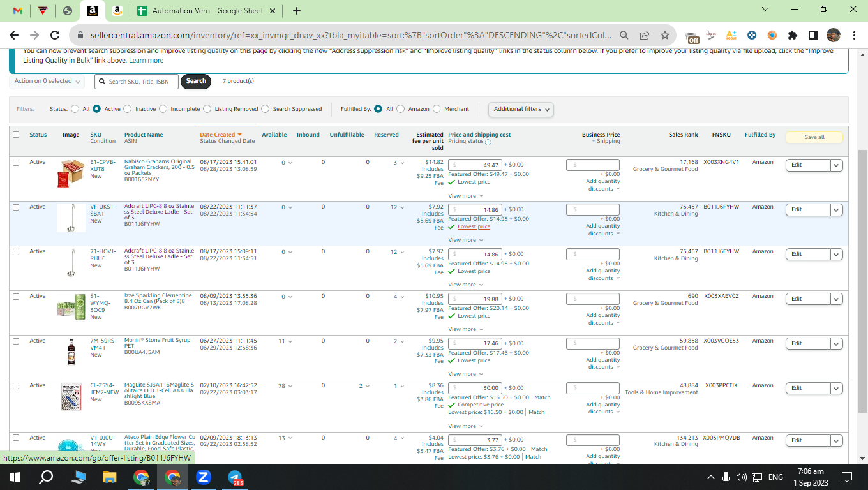Open the AMZ Scout extension icon

pyautogui.click(x=731, y=35)
